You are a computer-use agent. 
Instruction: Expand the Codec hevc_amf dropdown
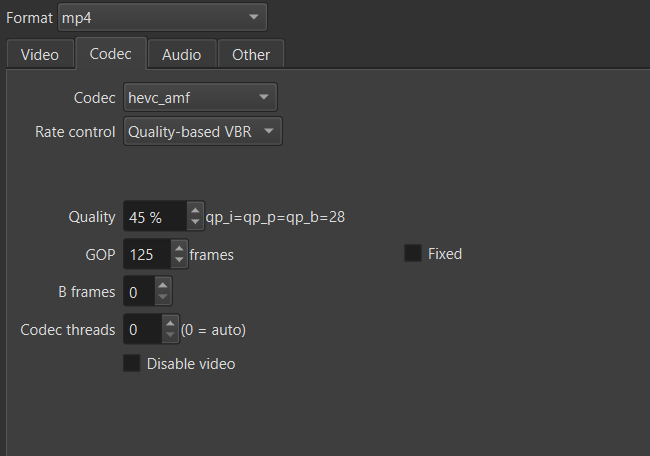(200, 97)
